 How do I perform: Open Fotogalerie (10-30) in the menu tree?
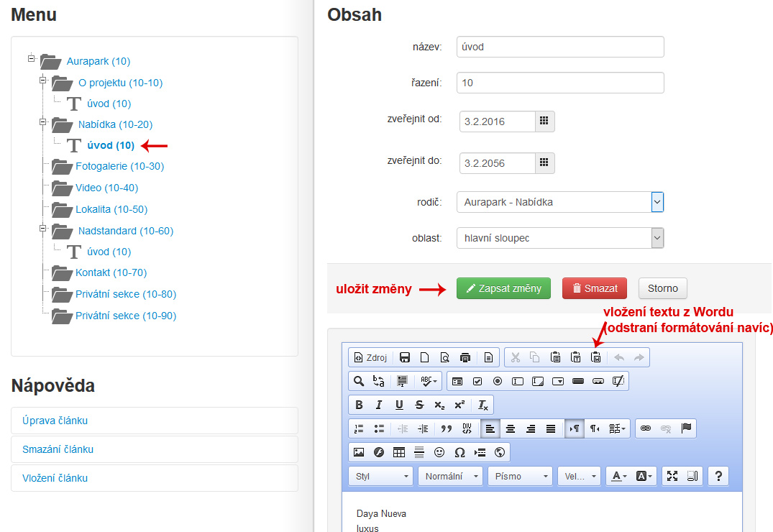[x=119, y=166]
